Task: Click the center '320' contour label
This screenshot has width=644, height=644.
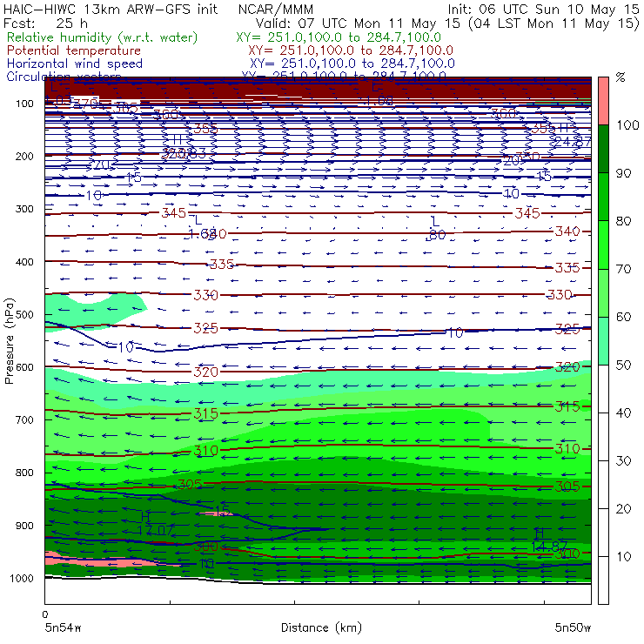Action: click(x=205, y=372)
